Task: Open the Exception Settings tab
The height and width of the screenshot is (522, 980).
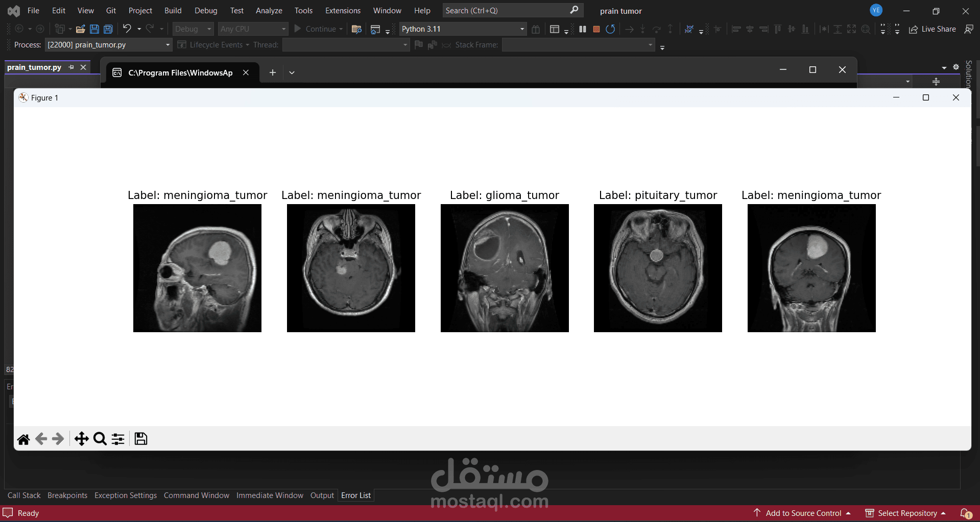Action: pyautogui.click(x=126, y=495)
